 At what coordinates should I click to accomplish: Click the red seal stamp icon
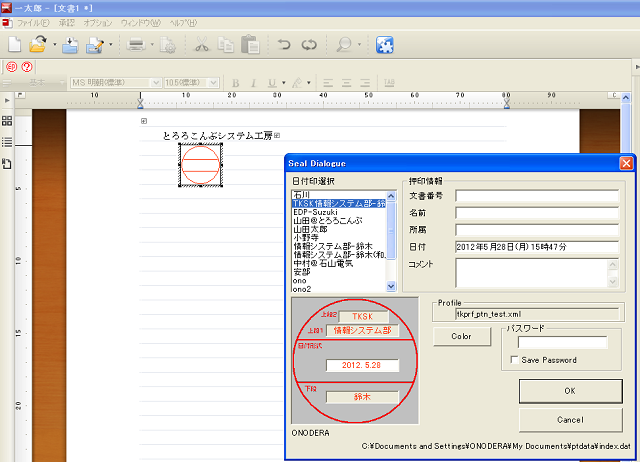11,67
